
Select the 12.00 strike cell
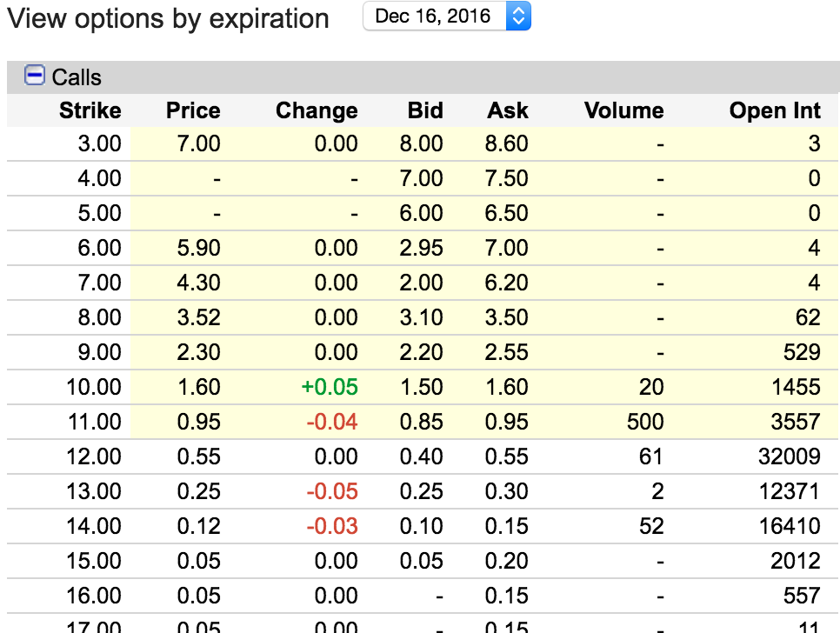[x=94, y=456]
